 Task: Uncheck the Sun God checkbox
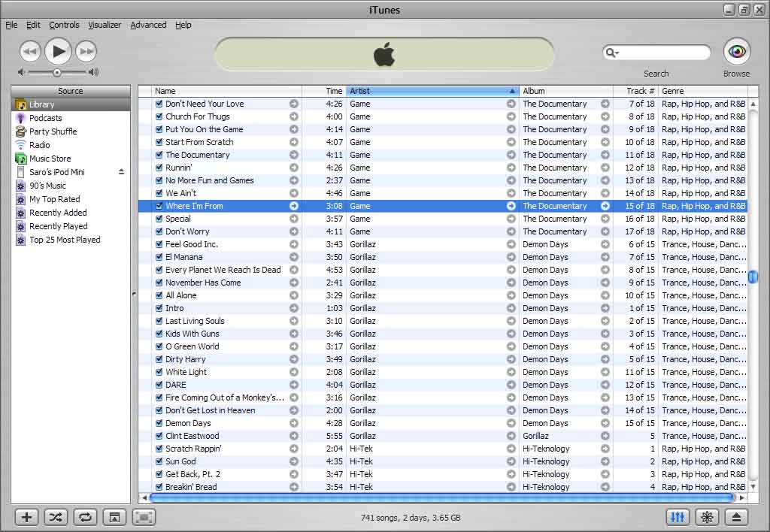tap(159, 461)
